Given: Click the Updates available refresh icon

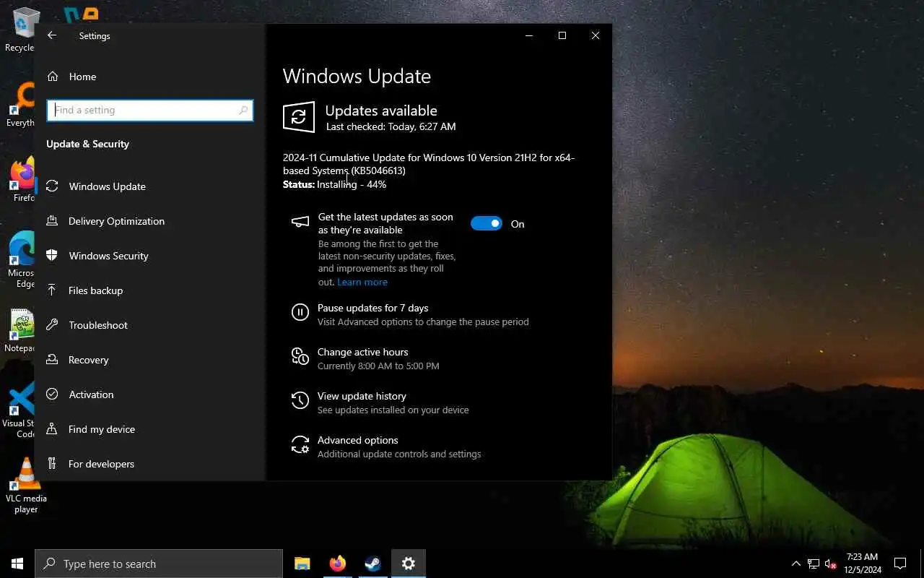Looking at the screenshot, I should coord(299,117).
